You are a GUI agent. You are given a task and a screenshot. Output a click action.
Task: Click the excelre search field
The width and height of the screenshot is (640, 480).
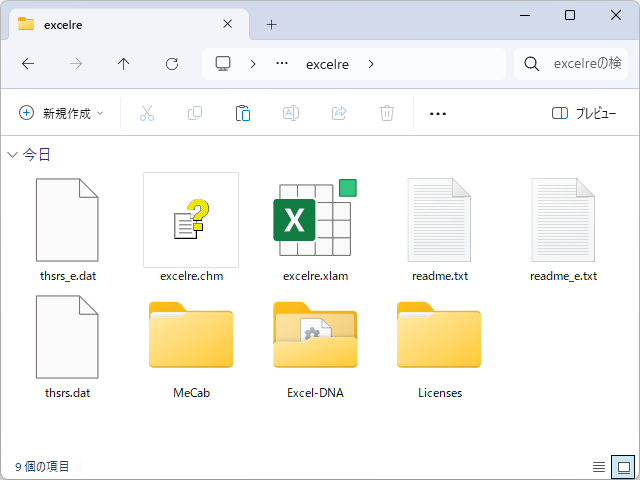(x=571, y=64)
